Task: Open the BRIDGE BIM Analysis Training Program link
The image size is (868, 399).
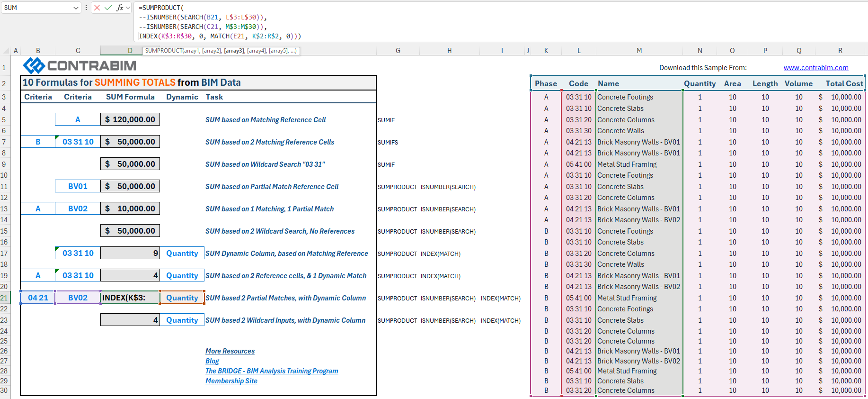Action: click(272, 371)
